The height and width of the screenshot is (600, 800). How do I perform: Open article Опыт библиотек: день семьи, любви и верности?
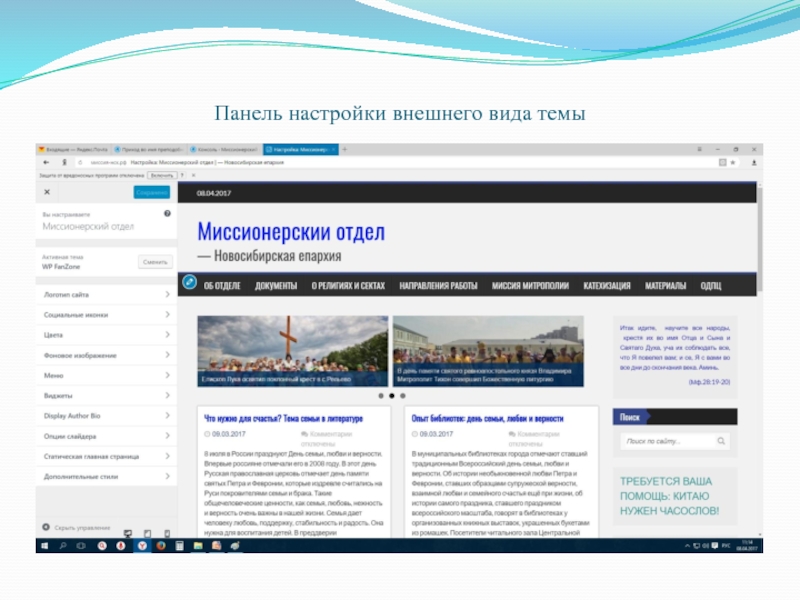[x=487, y=418]
